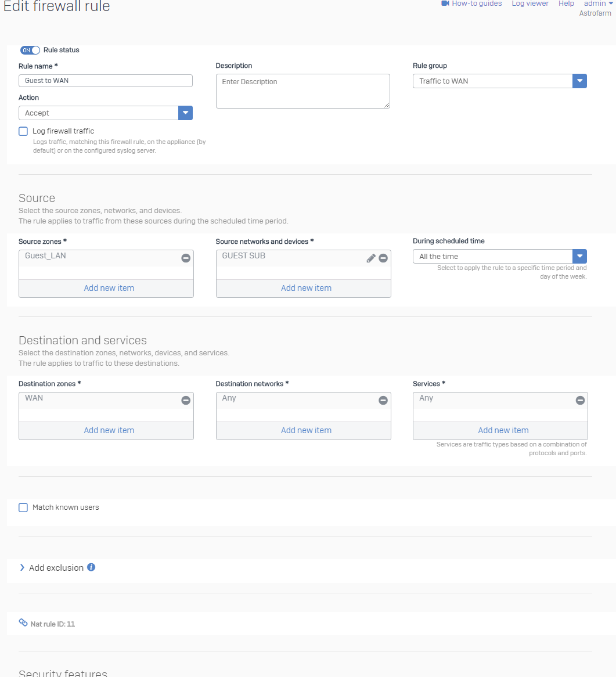The image size is (616, 677).
Task: Open the Log viewer
Action: (x=529, y=3)
